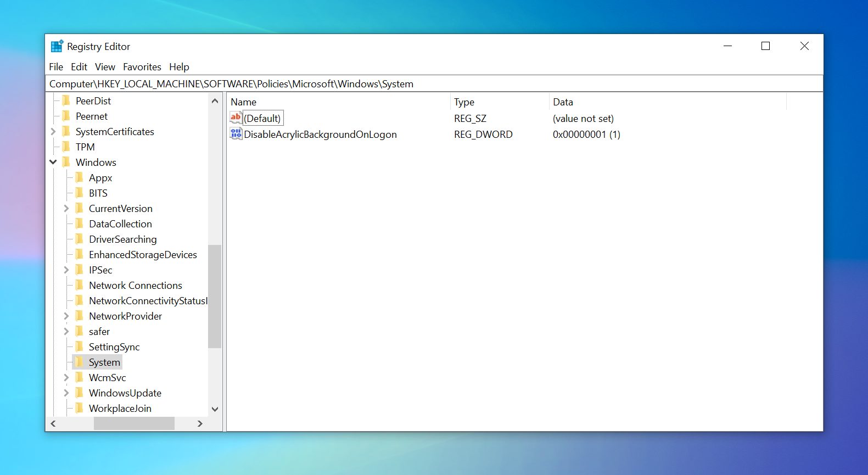
Task: Close the Registry Editor window
Action: pyautogui.click(x=804, y=46)
